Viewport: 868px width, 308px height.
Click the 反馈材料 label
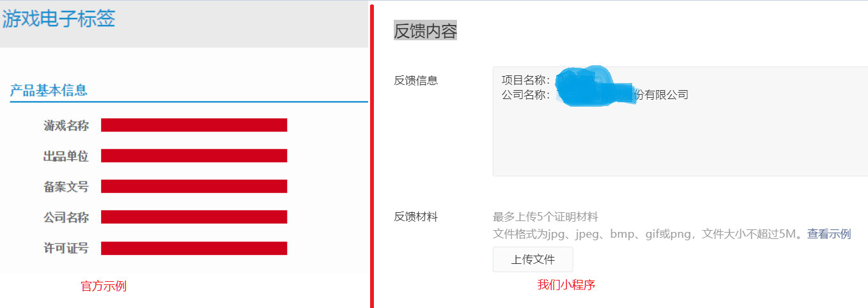click(x=416, y=217)
